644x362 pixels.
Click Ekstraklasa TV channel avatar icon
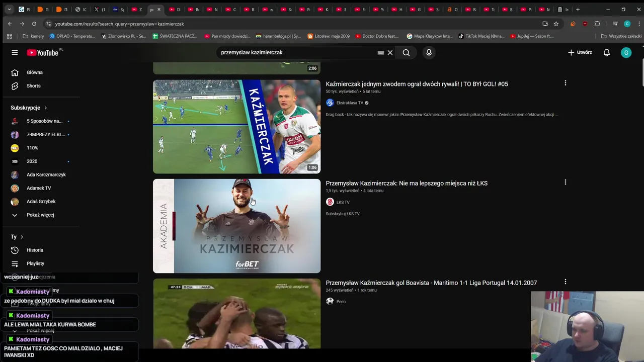(x=330, y=103)
